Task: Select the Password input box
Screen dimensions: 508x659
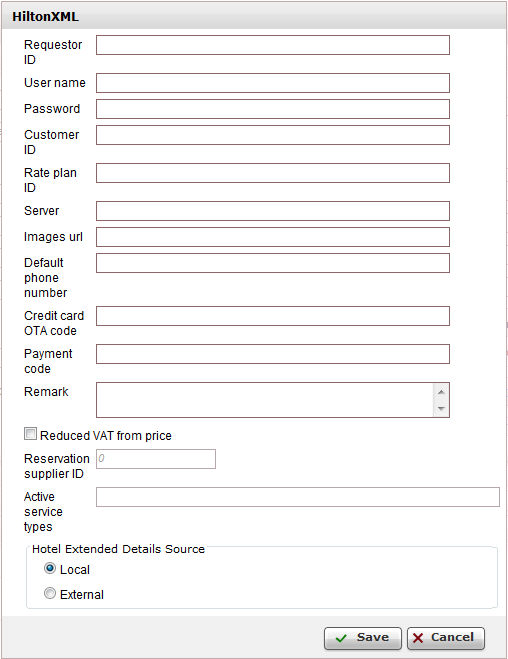Action: pos(273,109)
